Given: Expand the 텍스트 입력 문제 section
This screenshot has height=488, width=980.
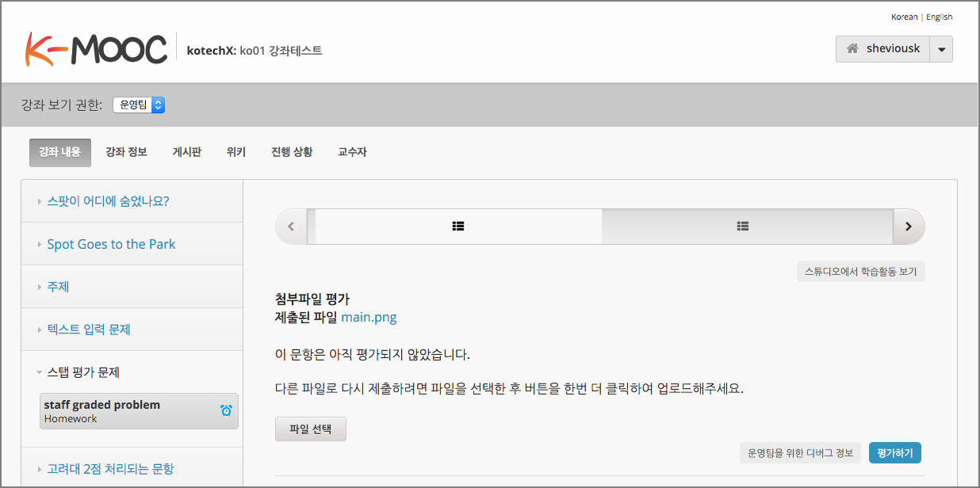Looking at the screenshot, I should pyautogui.click(x=132, y=330).
